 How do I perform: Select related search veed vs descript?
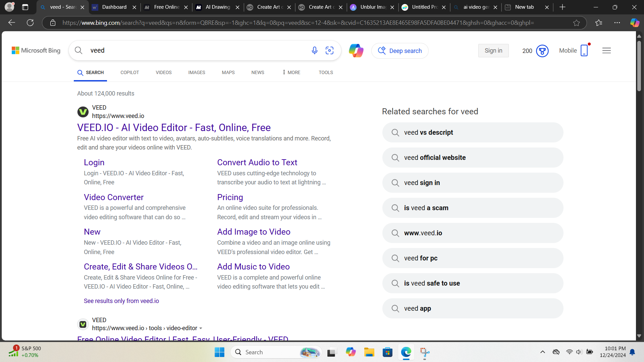tap(473, 132)
